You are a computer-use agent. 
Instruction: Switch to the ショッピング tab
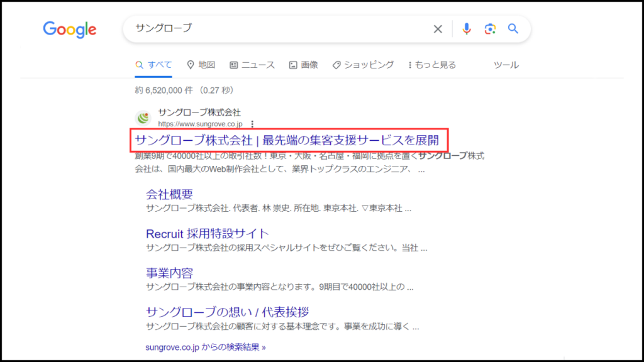click(x=363, y=65)
